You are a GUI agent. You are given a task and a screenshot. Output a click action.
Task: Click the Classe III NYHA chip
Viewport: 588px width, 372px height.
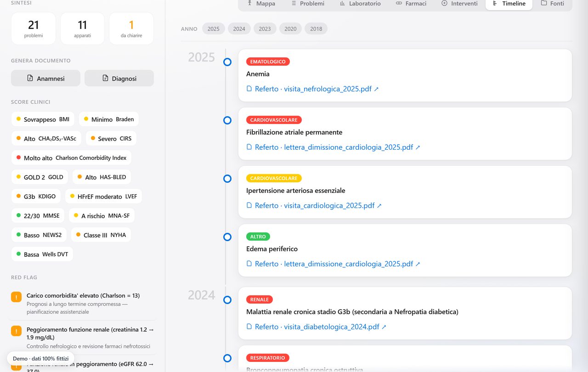pos(101,235)
